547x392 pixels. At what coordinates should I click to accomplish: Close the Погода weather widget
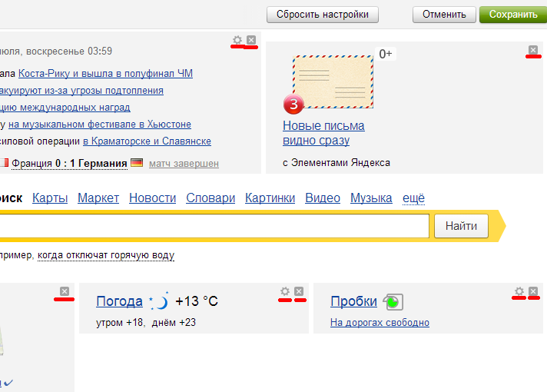(299, 291)
